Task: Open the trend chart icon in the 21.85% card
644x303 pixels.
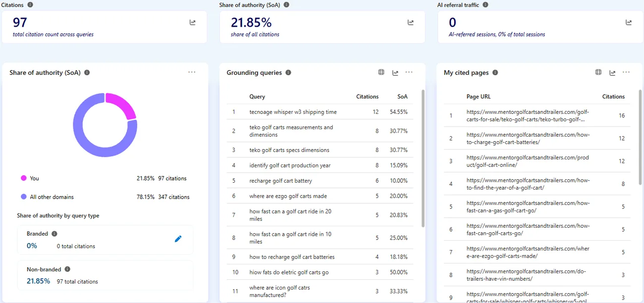Action: [410, 22]
